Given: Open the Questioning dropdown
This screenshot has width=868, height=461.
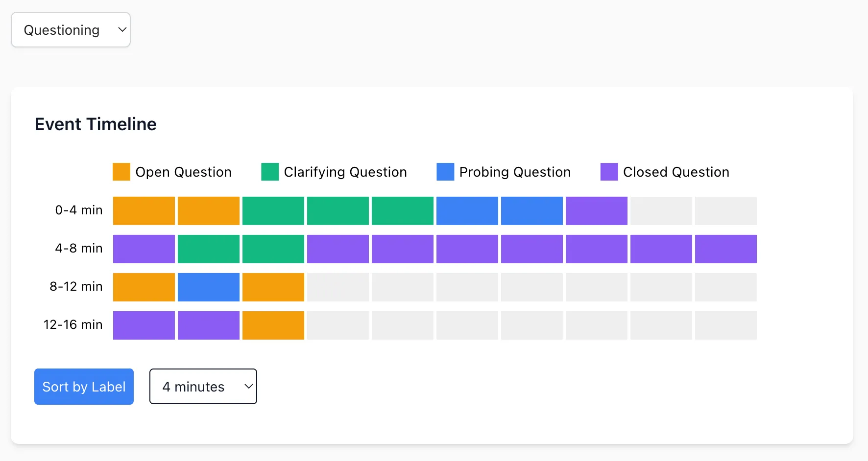Looking at the screenshot, I should [71, 30].
